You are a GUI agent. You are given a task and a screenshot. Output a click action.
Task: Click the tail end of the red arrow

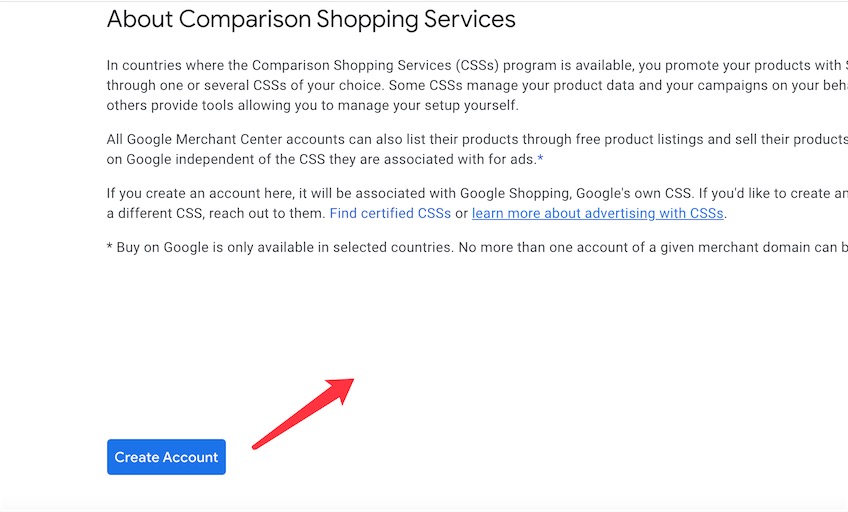256,445
